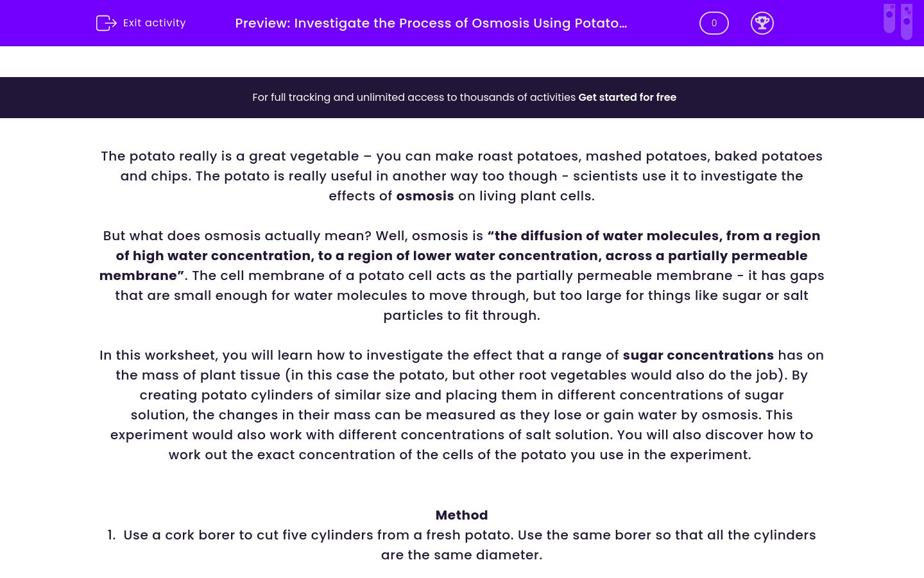Click the Preview title in the header
The height and width of the screenshot is (578, 924).
[x=431, y=23]
